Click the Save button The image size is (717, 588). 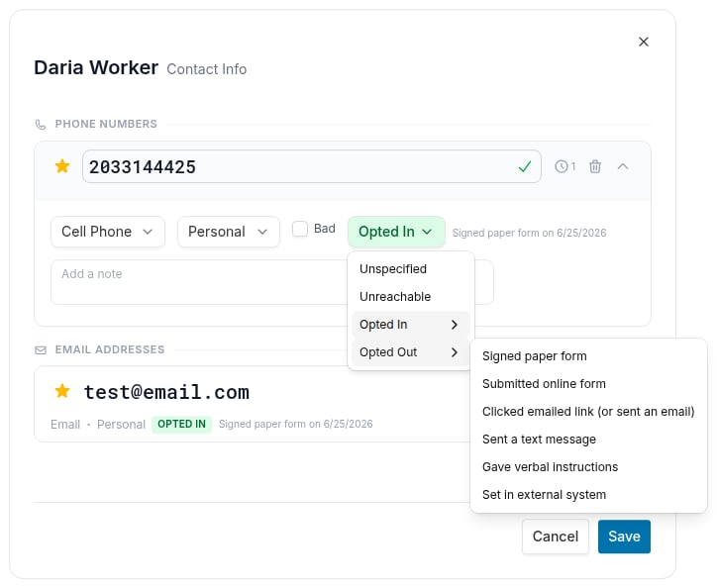pos(624,537)
